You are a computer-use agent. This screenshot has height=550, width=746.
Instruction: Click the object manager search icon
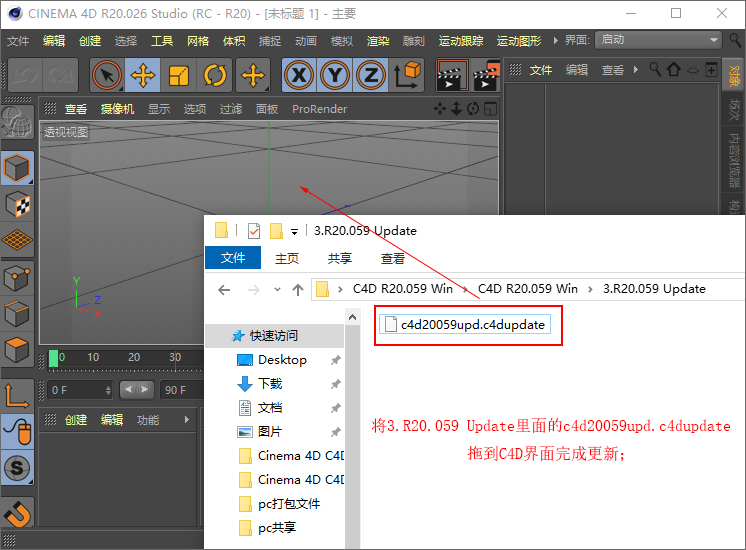click(655, 69)
